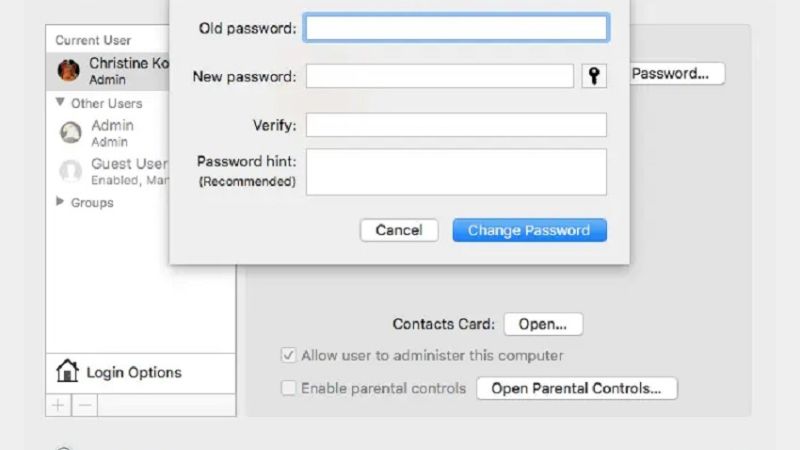
Task: Open the Contacts Card
Action: [x=543, y=324]
